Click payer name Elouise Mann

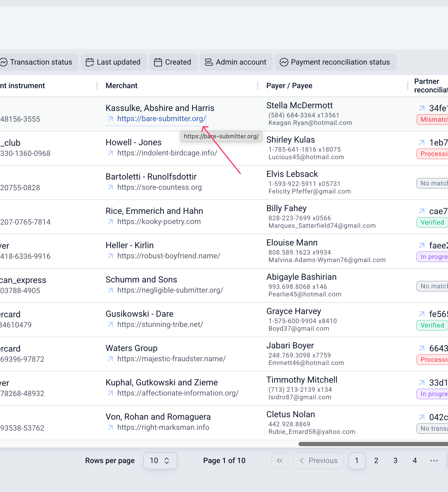point(292,243)
